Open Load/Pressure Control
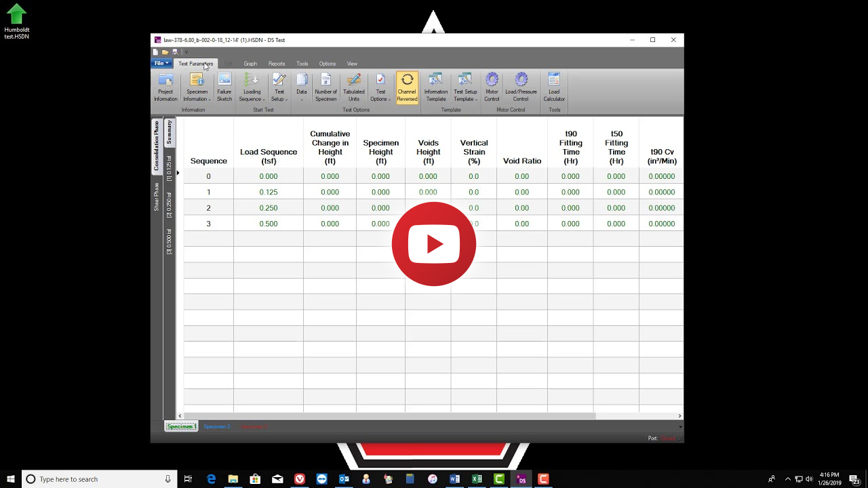This screenshot has height=488, width=868. [521, 87]
